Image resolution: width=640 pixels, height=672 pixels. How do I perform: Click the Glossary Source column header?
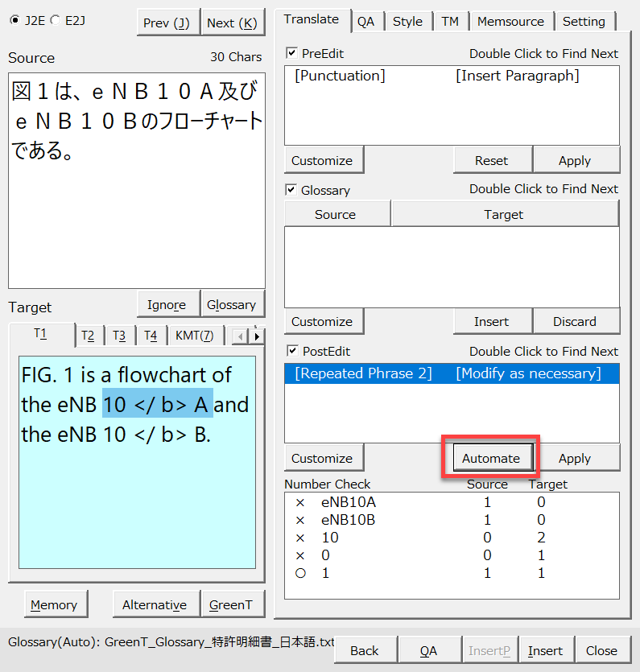(x=336, y=214)
